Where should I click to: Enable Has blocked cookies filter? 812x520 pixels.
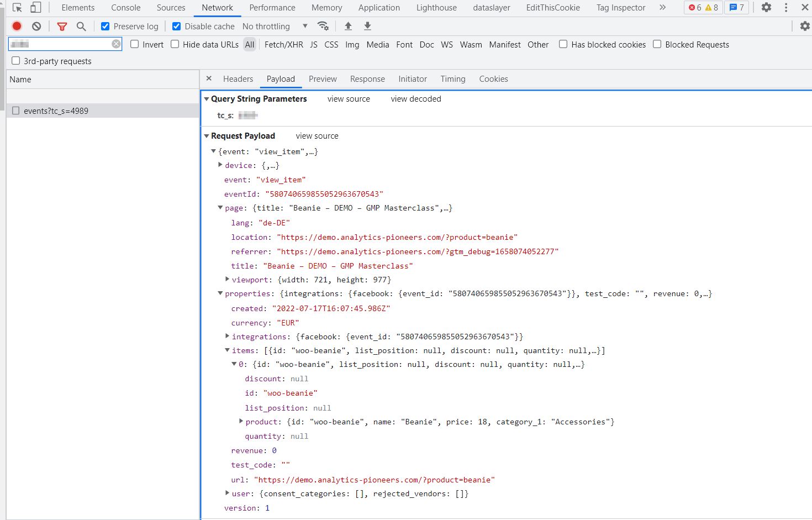click(x=563, y=44)
